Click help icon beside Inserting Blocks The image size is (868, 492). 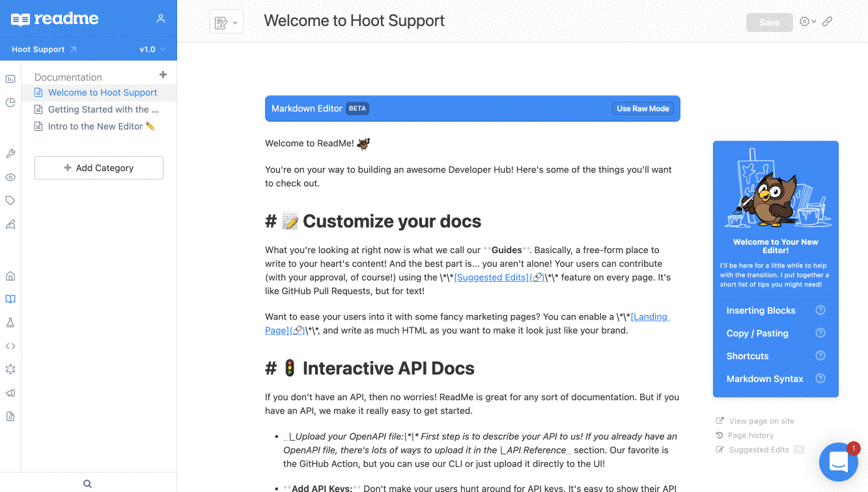pyautogui.click(x=820, y=310)
